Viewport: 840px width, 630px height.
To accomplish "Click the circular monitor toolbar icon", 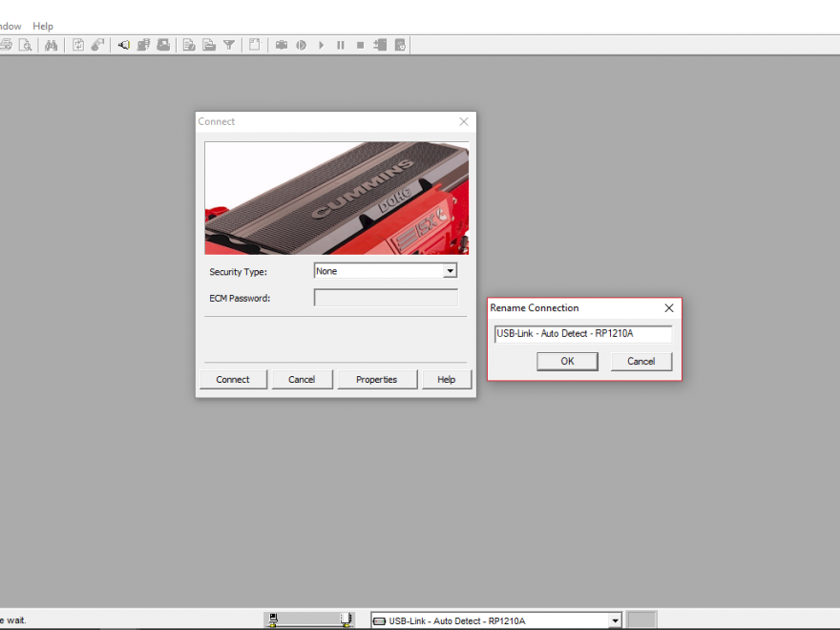I will pos(301,45).
